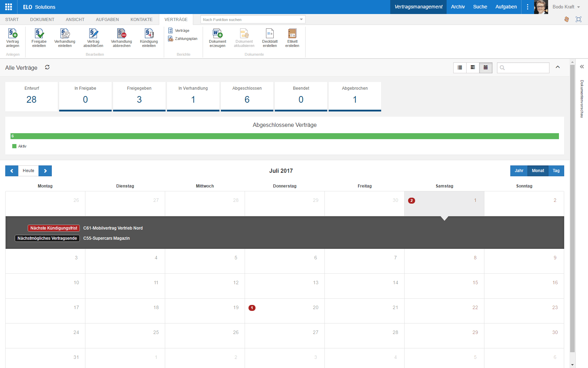Open the ANSICHT ribbon tab
Image resolution: width=588 pixels, height=368 pixels.
tap(75, 20)
